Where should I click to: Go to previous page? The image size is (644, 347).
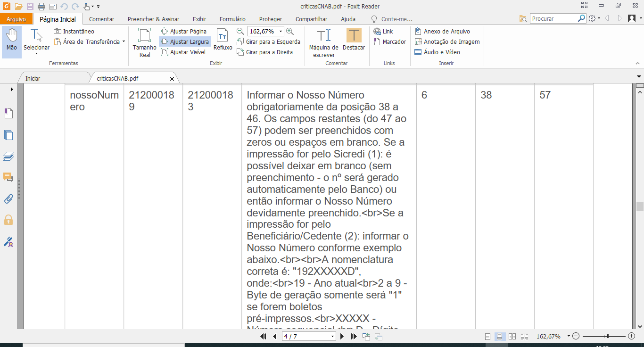point(274,336)
